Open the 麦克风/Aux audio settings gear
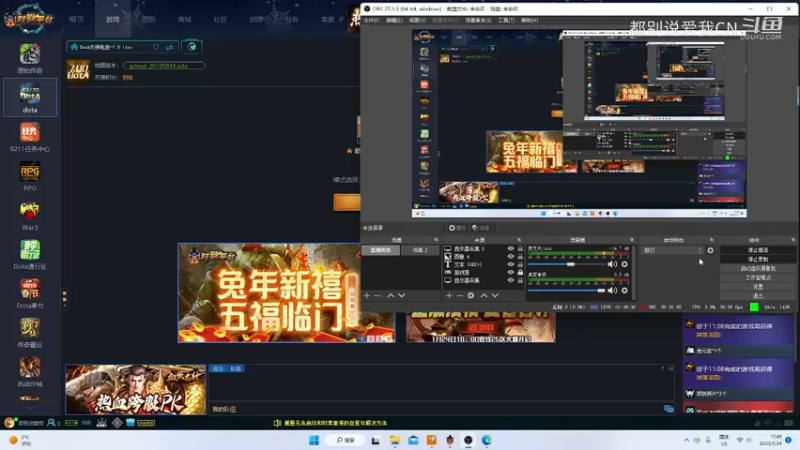 pyautogui.click(x=624, y=264)
